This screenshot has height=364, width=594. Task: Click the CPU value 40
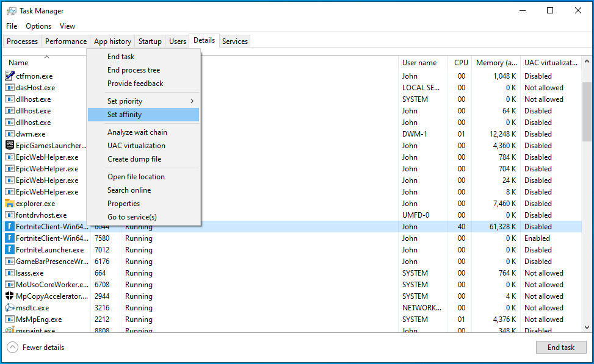click(461, 227)
